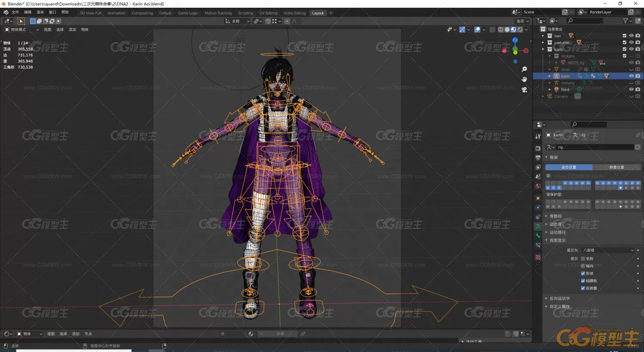Screen dimensions: 644x352
Task: Hide the costume collection with eye icon
Action: pos(631,43)
